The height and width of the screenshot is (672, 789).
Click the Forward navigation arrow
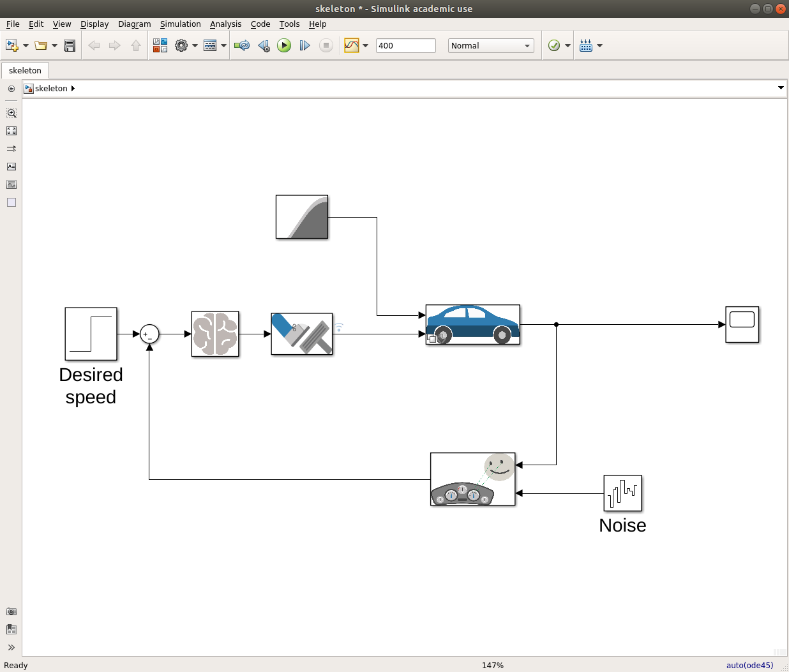coord(115,45)
